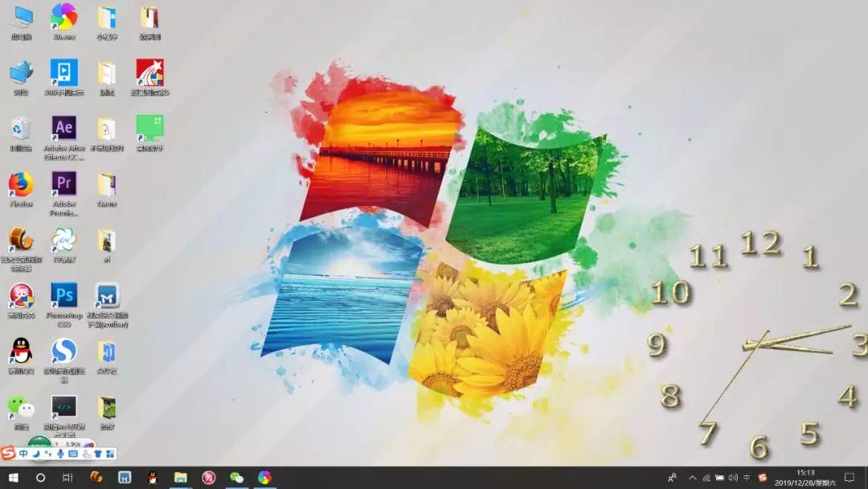Open the Adobe After Effects desktop shortcut

(x=63, y=129)
